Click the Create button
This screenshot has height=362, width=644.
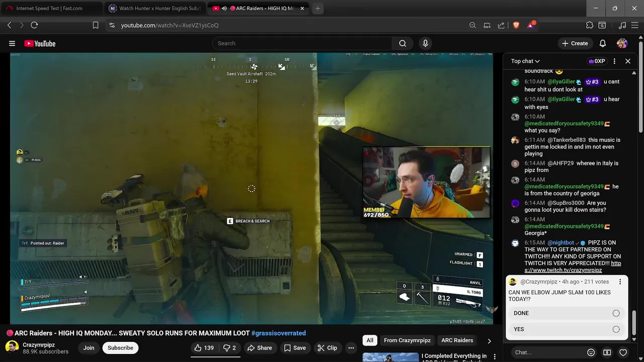tap(575, 43)
